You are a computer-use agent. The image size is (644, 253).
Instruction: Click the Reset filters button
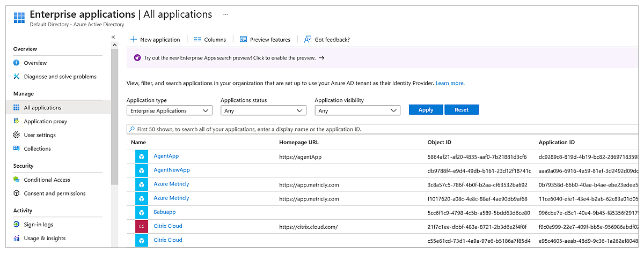pyautogui.click(x=462, y=110)
